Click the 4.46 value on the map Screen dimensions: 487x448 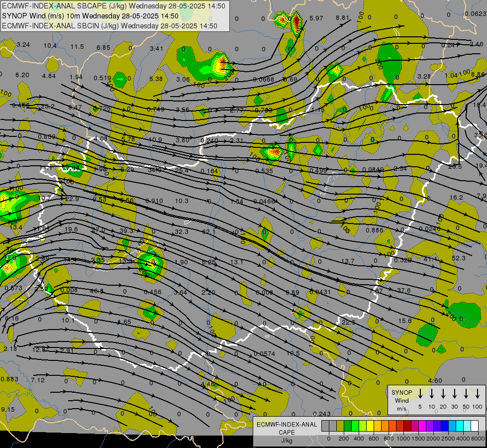(x=207, y=384)
